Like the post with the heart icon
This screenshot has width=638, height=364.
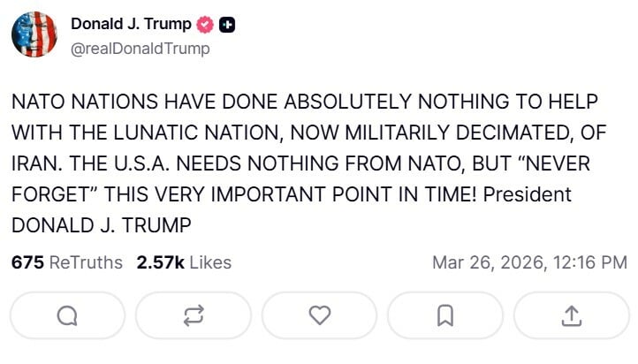320,315
